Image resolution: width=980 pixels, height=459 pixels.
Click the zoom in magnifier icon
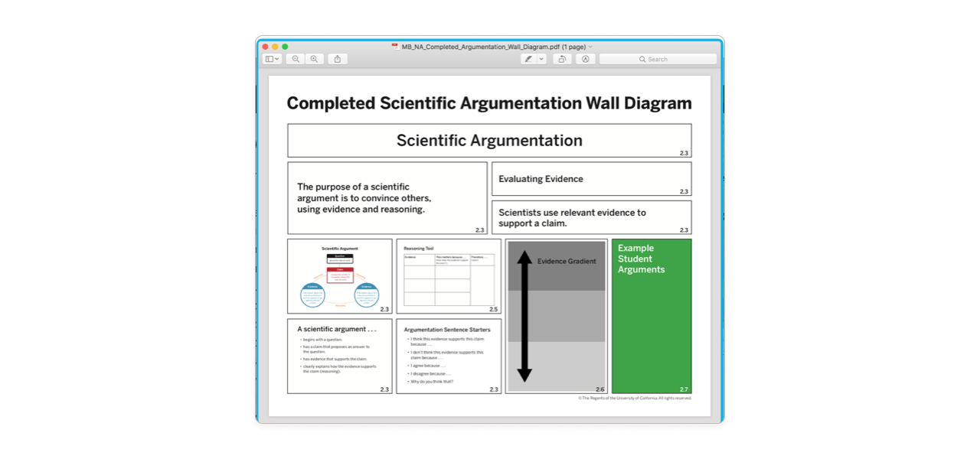(x=314, y=59)
